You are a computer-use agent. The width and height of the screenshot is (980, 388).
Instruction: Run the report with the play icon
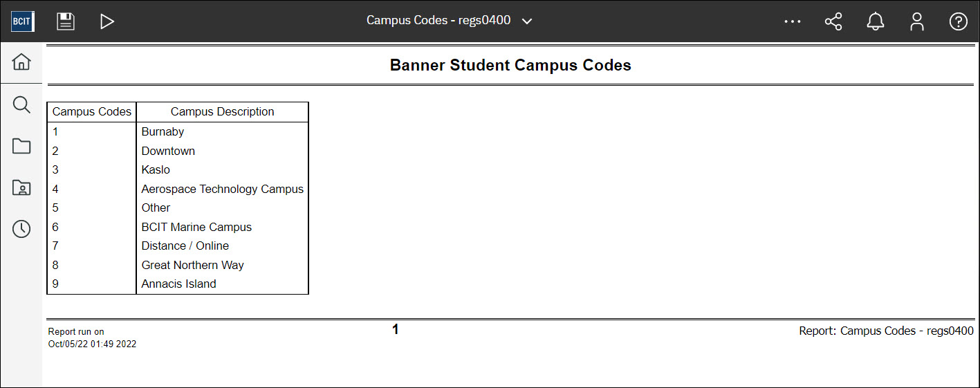(x=107, y=21)
